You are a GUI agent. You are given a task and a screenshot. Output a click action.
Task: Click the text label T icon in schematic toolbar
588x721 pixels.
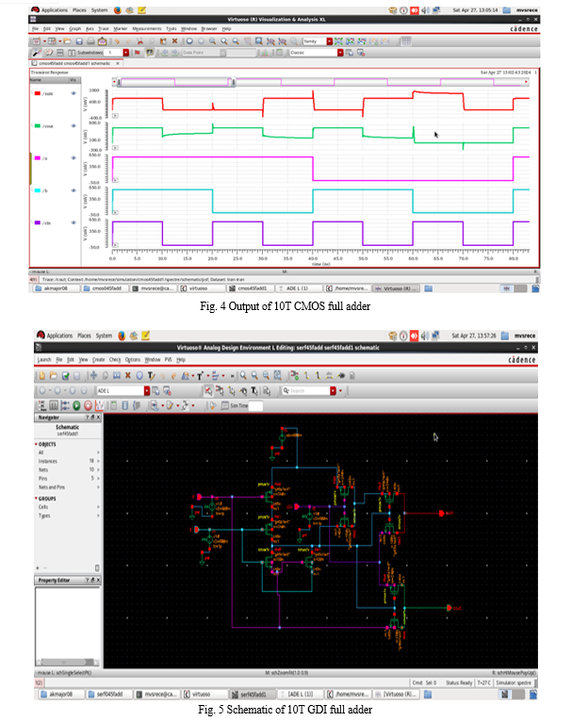click(151, 376)
